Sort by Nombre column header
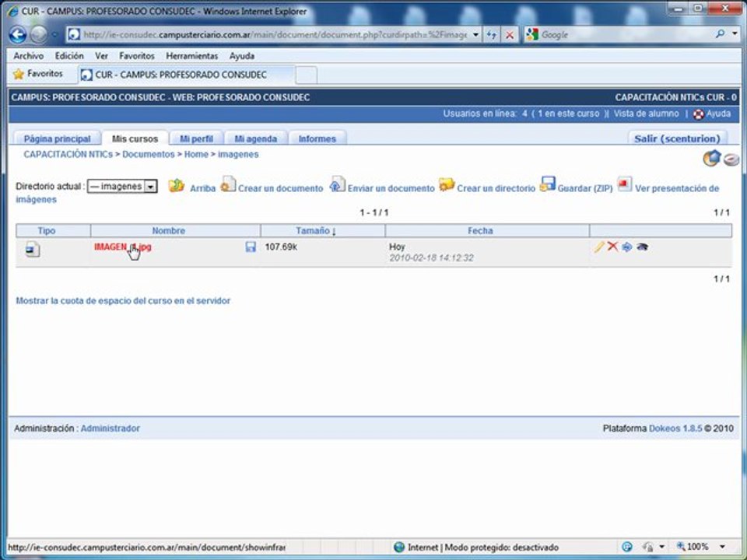 click(169, 230)
